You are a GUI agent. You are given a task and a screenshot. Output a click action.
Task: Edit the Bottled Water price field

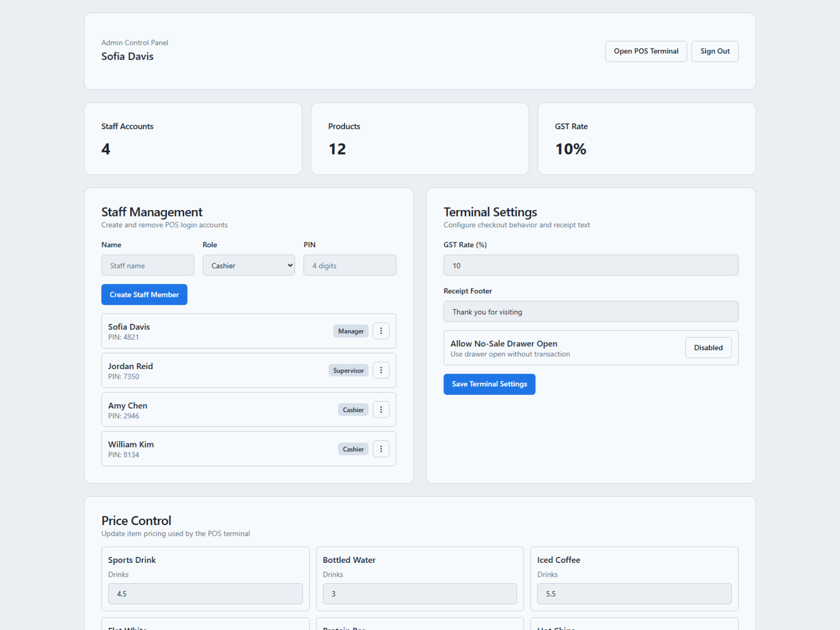pos(420,594)
